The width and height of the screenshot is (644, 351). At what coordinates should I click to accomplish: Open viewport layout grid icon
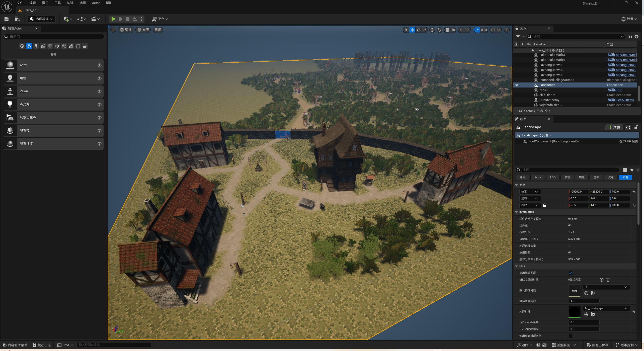tap(507, 30)
